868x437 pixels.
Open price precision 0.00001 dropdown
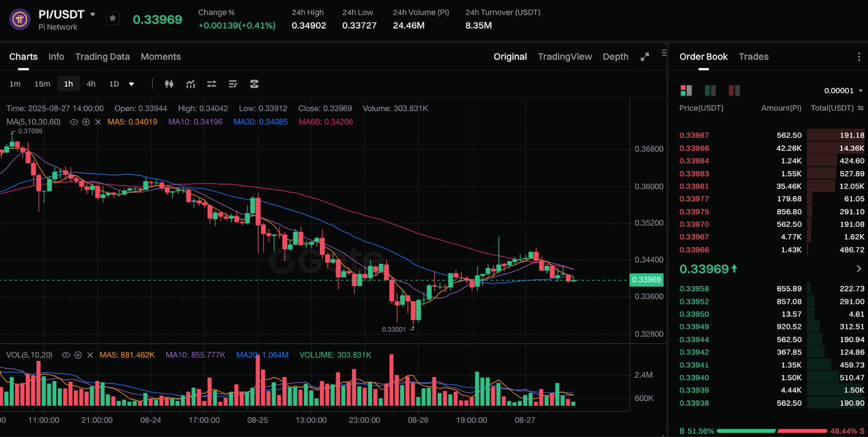tap(844, 91)
